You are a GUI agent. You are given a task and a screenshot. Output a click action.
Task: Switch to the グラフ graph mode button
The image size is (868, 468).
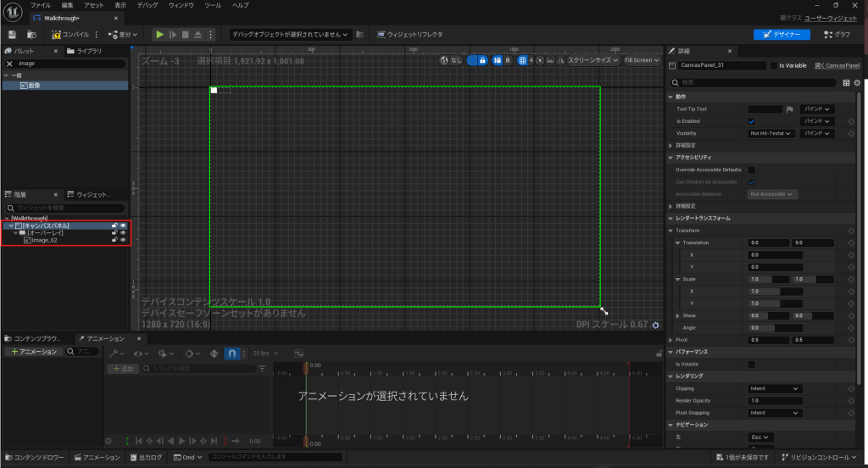pyautogui.click(x=836, y=35)
